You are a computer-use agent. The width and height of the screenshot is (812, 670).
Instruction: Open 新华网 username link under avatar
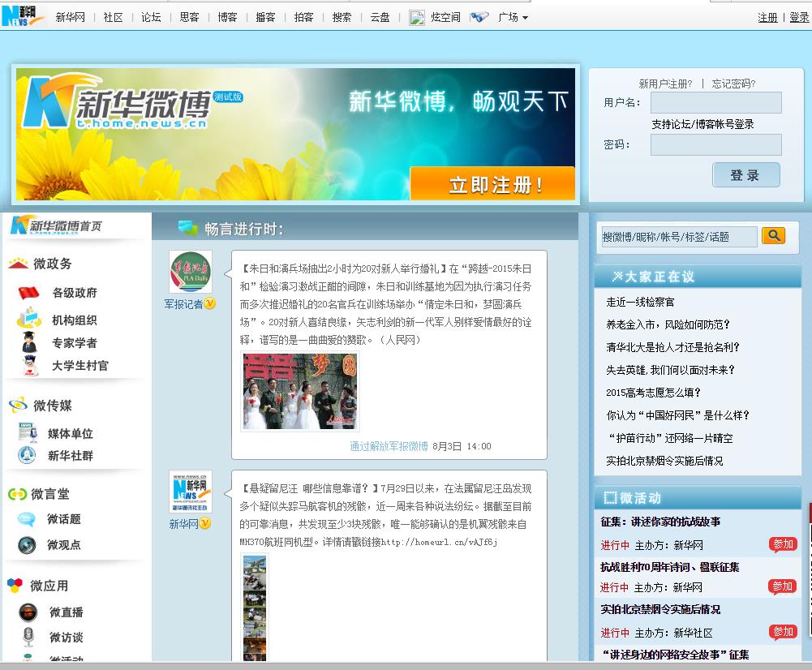coord(184,524)
